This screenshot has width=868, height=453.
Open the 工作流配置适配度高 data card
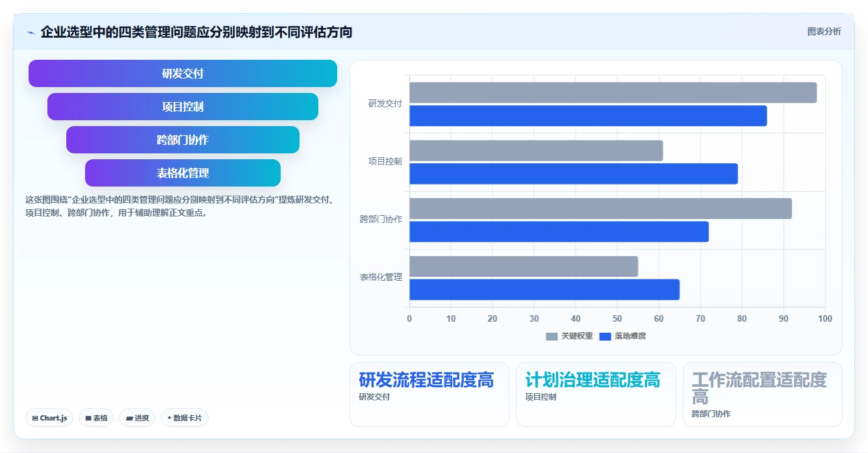[x=762, y=395]
